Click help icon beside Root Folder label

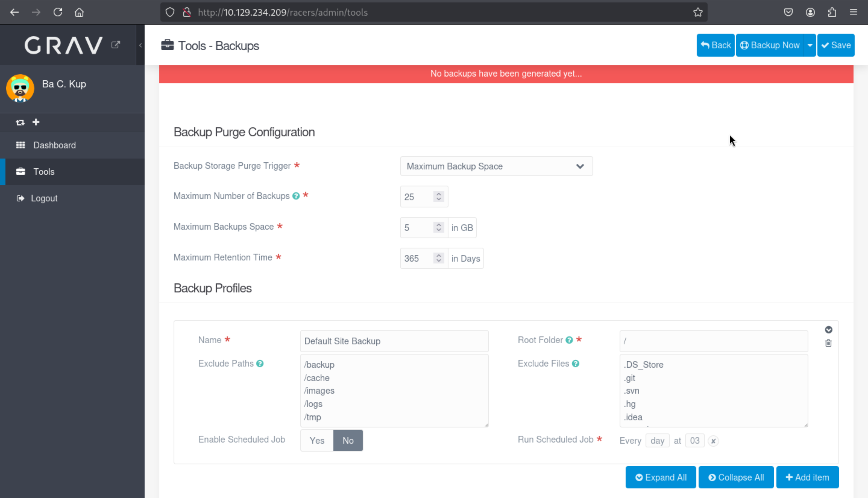[569, 340]
